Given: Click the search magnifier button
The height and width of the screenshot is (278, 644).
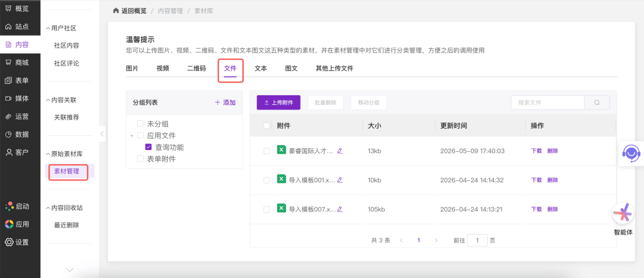Looking at the screenshot, I should click(597, 102).
